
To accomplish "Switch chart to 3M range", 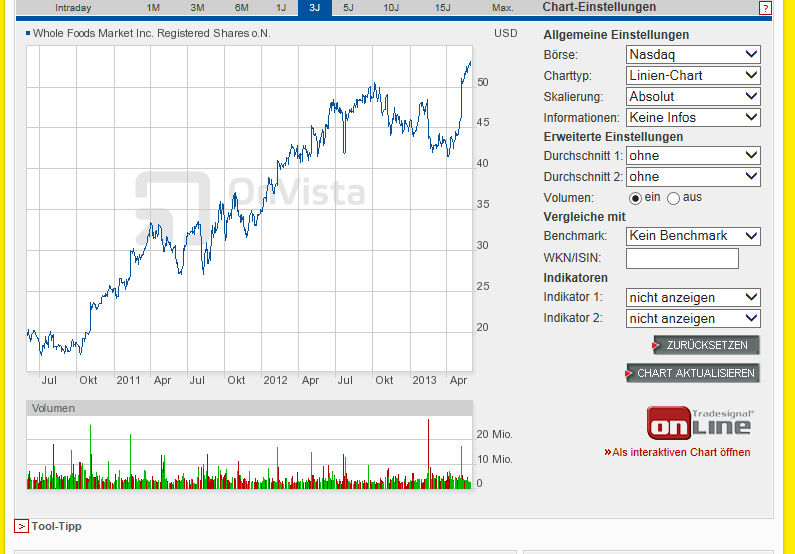I will (x=197, y=8).
